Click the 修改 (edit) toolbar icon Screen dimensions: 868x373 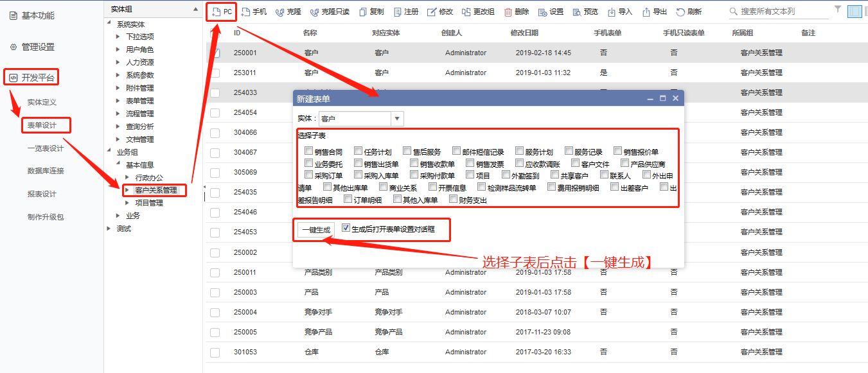click(432, 12)
